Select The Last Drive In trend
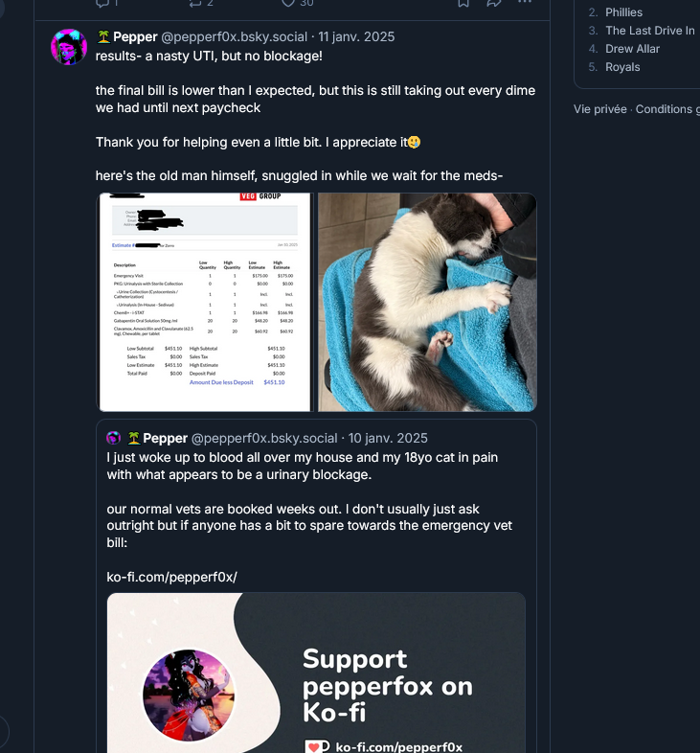The height and width of the screenshot is (753, 700). (x=649, y=31)
